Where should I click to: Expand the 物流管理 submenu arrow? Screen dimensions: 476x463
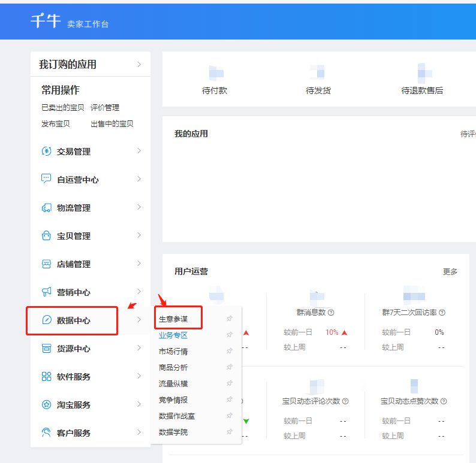pos(139,207)
